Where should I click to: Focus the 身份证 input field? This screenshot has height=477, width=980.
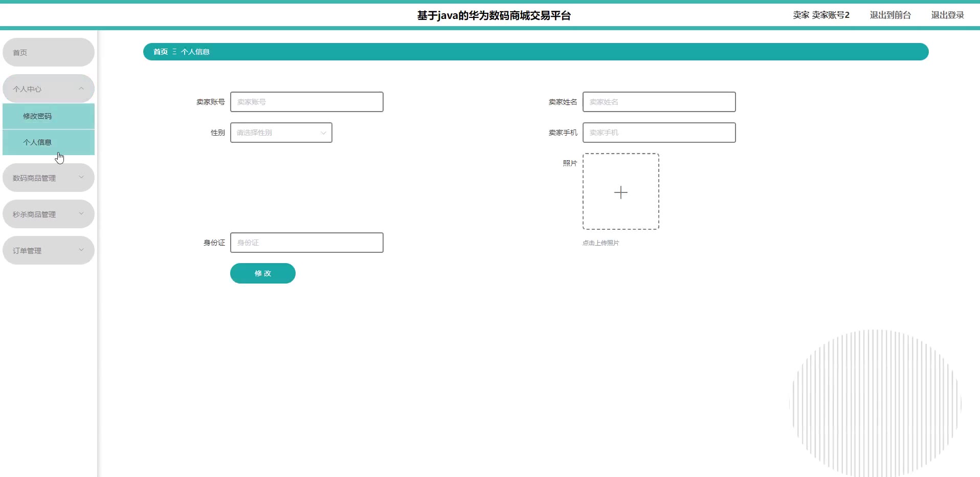click(x=307, y=243)
